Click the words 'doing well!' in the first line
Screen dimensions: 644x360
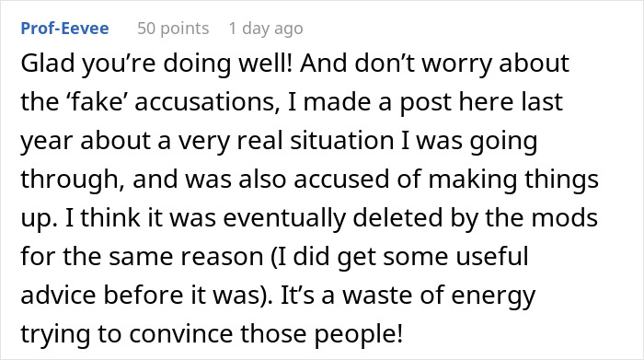[228, 64]
